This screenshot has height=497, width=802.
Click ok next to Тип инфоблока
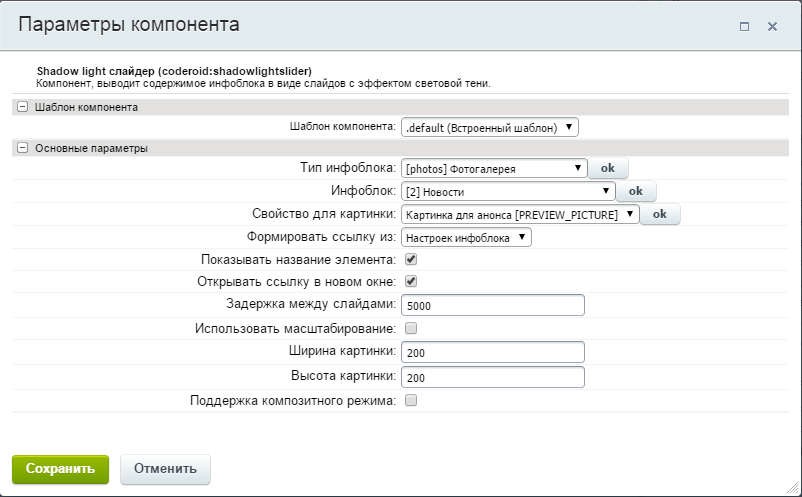pos(608,168)
